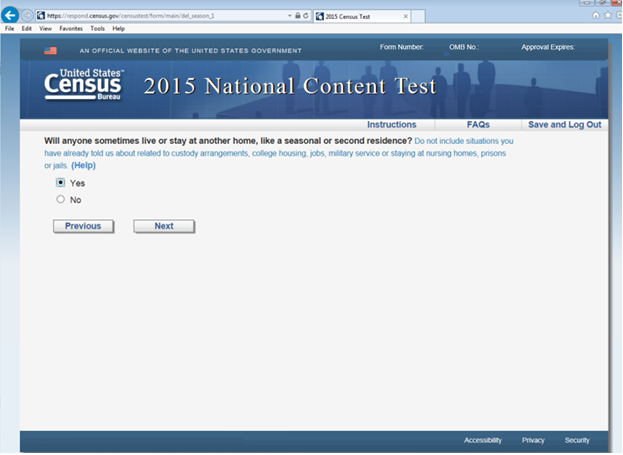Open the Favorites menu
623x455 pixels.
[x=71, y=29]
